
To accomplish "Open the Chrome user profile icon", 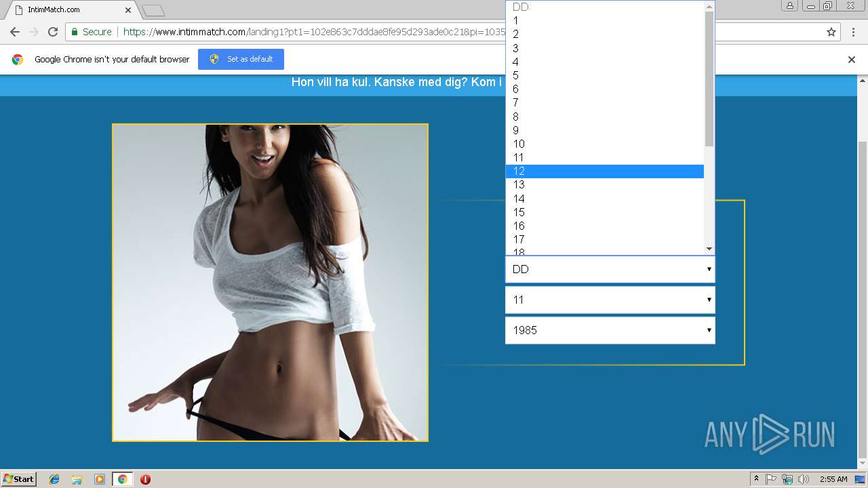I will click(x=790, y=6).
